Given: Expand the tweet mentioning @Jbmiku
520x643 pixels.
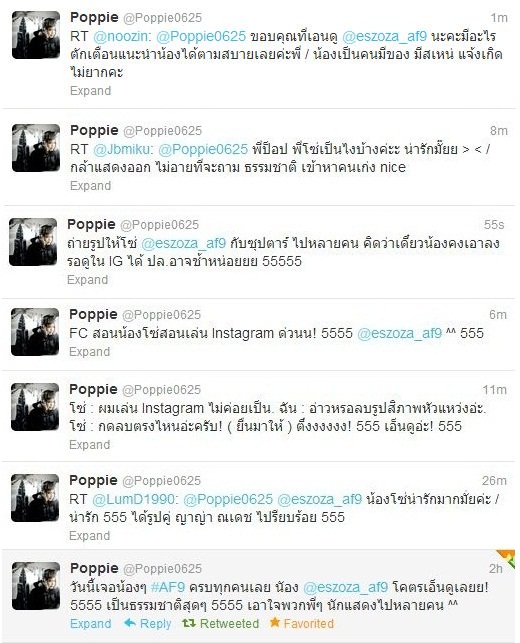Looking at the screenshot, I should (90, 186).
